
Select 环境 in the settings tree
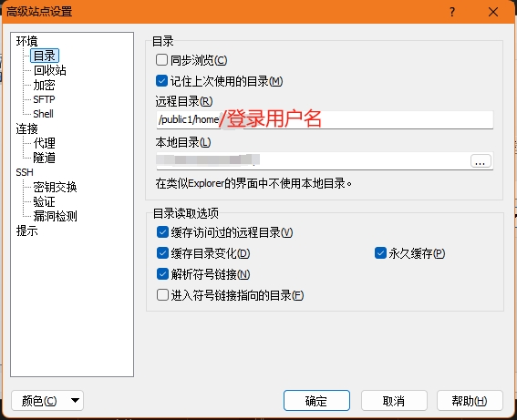(x=26, y=41)
